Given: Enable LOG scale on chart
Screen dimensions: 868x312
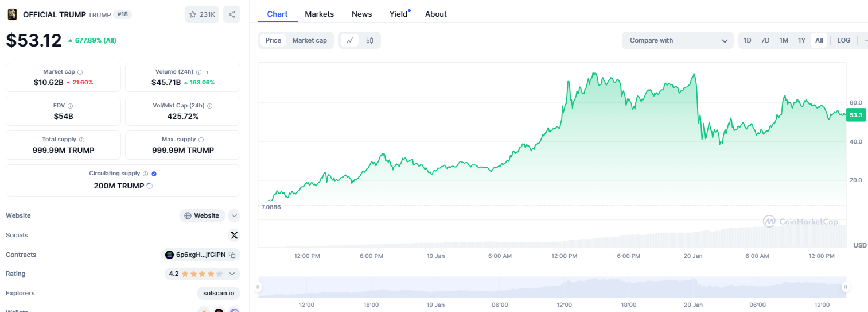Looking at the screenshot, I should click(x=843, y=40).
